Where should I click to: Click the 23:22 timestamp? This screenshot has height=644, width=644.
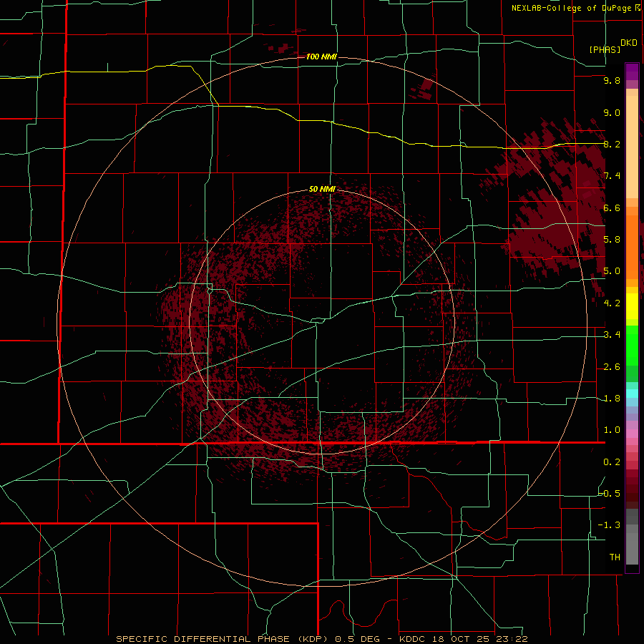(x=512, y=639)
